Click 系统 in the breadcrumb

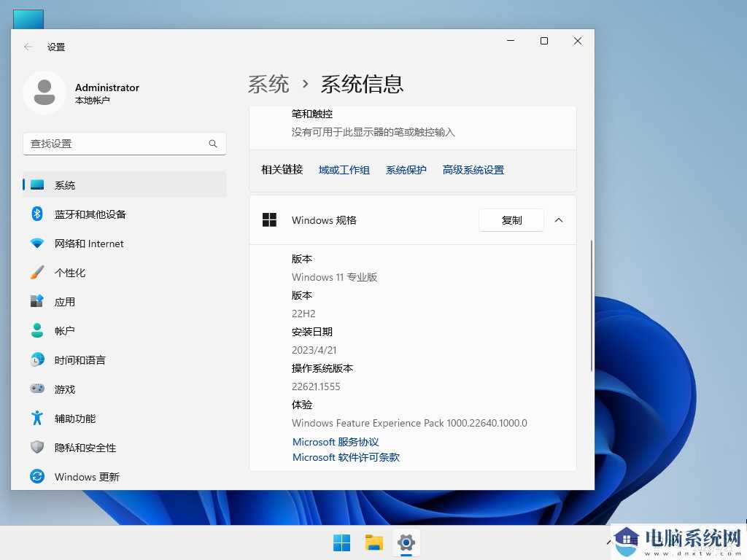(268, 85)
